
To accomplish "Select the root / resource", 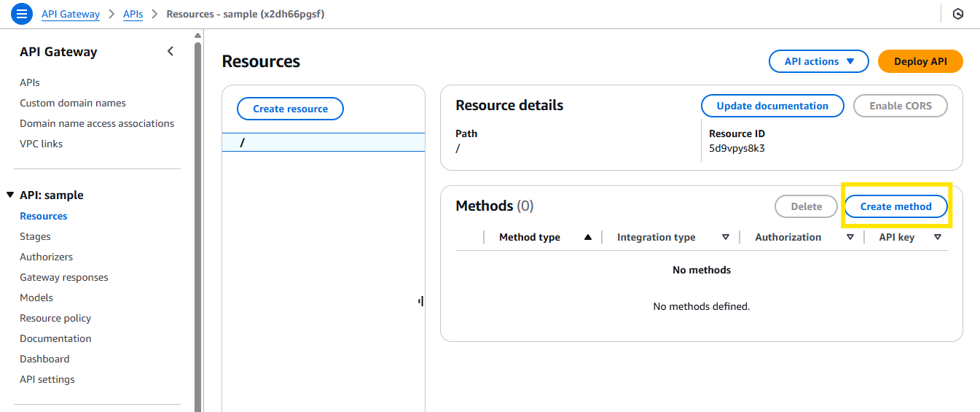I will tap(324, 142).
